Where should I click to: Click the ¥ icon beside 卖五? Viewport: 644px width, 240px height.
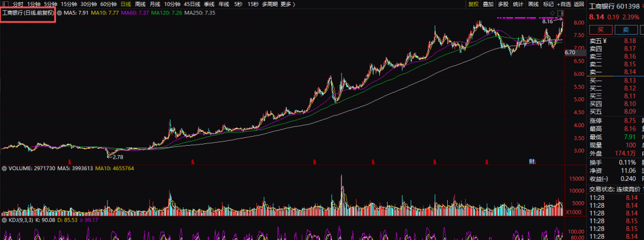tap(605, 41)
